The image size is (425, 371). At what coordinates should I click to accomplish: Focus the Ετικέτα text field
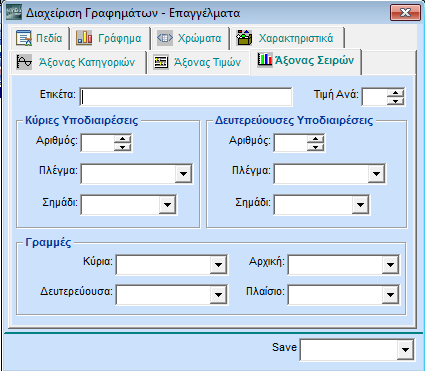pyautogui.click(x=186, y=97)
